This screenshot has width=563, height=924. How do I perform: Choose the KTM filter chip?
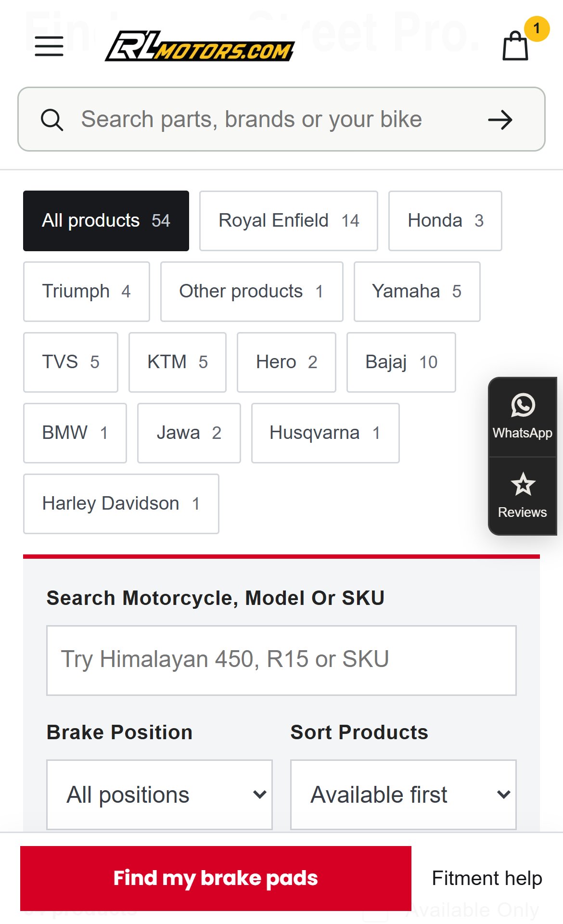(178, 362)
